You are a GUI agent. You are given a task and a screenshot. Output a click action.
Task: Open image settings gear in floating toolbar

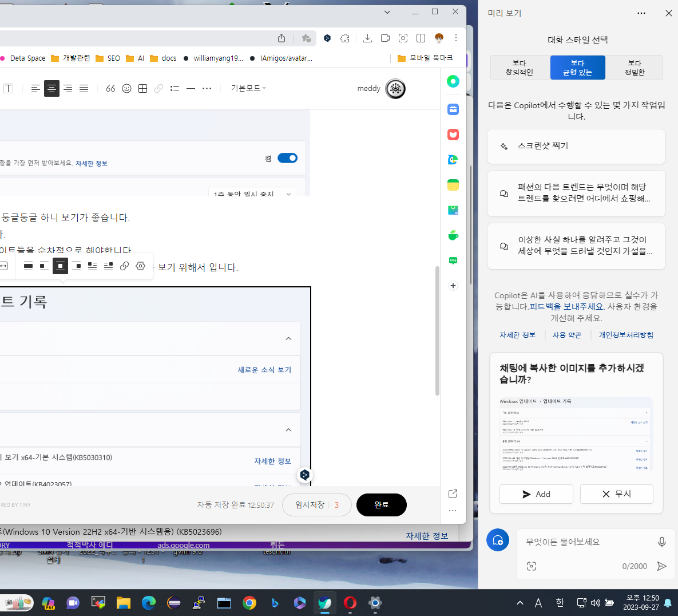[x=140, y=266]
